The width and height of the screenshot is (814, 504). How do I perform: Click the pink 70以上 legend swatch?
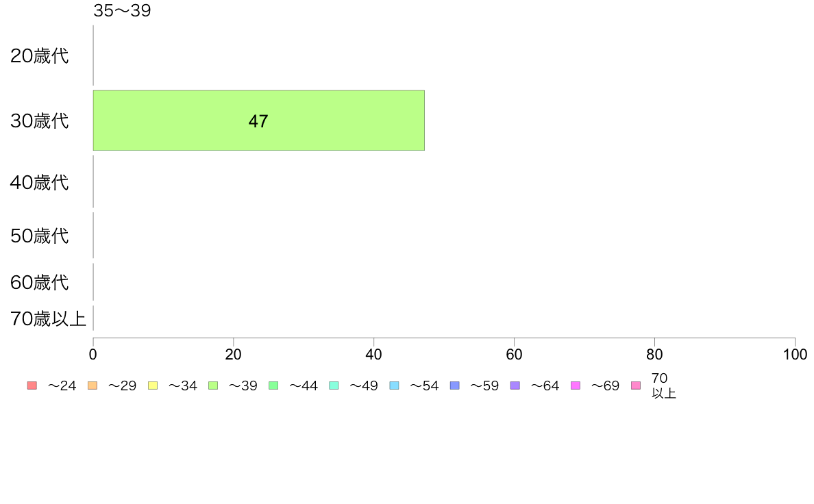[x=636, y=386]
